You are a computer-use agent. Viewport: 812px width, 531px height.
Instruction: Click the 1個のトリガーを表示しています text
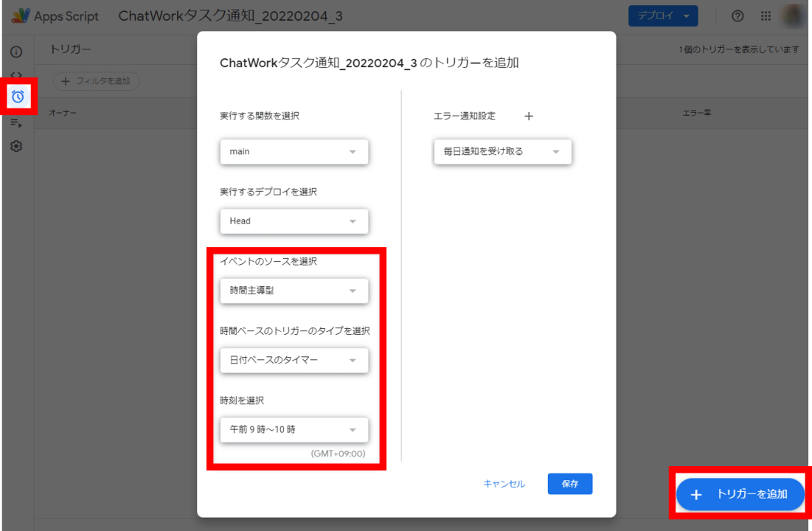pyautogui.click(x=739, y=49)
